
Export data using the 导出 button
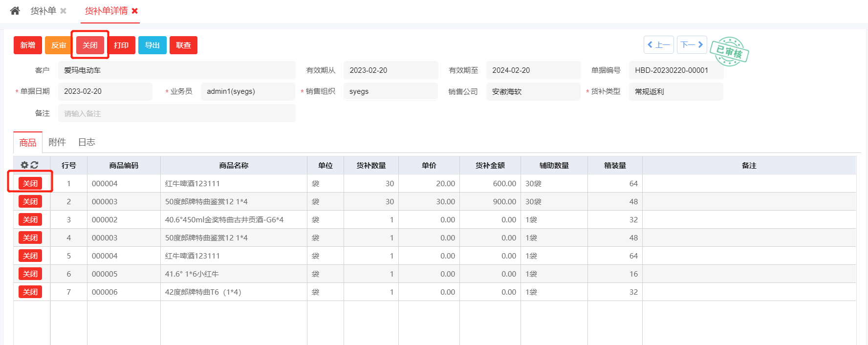(152, 45)
